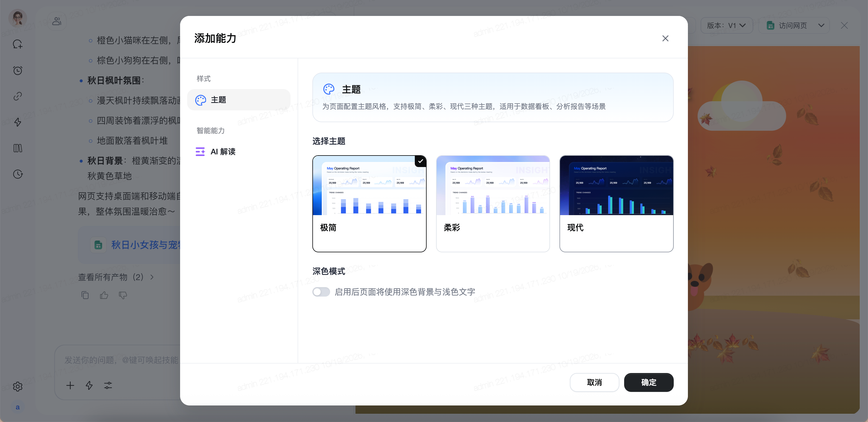Viewport: 868px width, 422px height.
Task: Click lightning skill icon in chat input
Action: [x=89, y=385]
